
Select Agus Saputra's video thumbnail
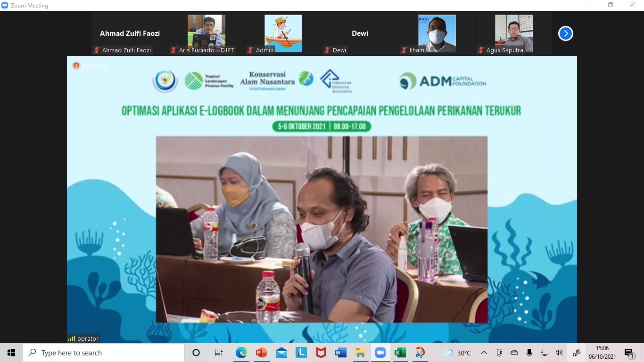(514, 33)
